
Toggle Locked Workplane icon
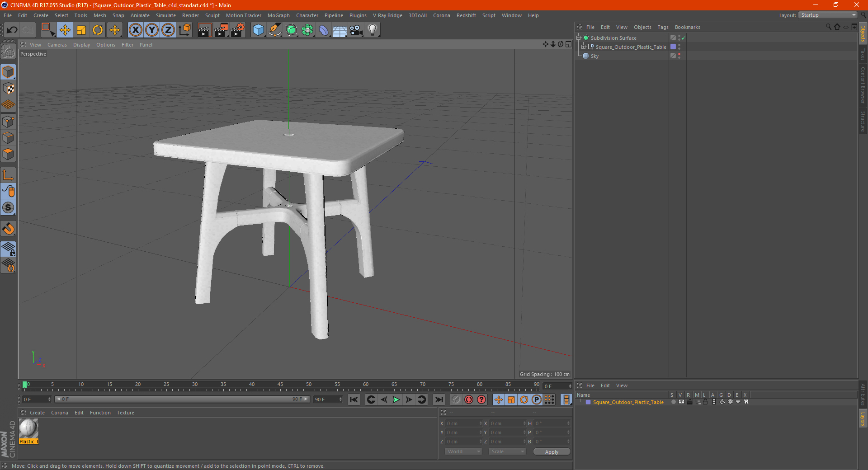8,249
